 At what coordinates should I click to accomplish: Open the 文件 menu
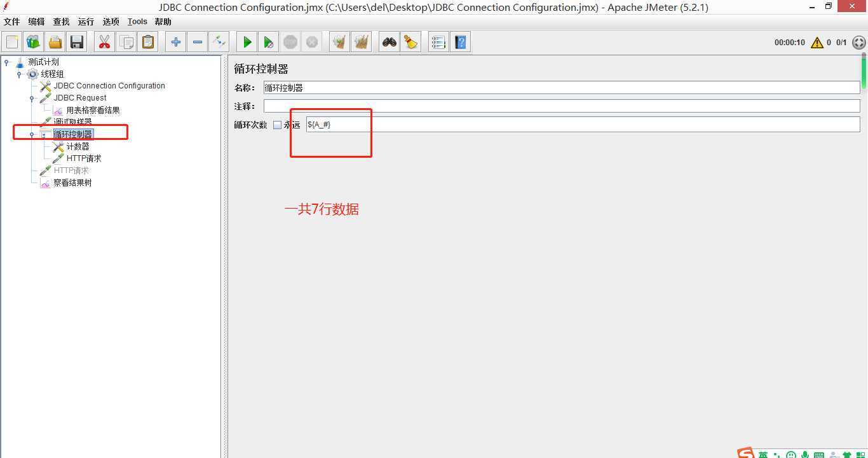click(12, 22)
